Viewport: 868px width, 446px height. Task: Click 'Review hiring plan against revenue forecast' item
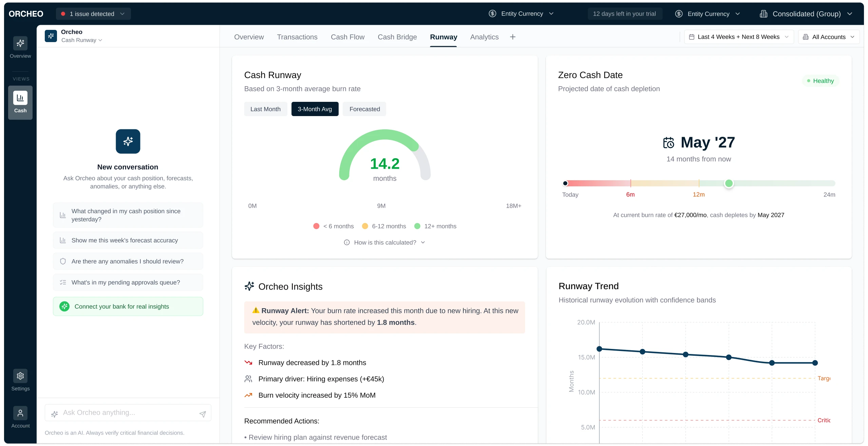315,437
